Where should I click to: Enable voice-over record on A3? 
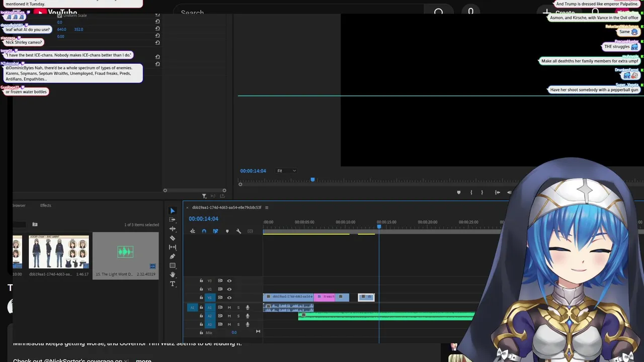point(247,324)
